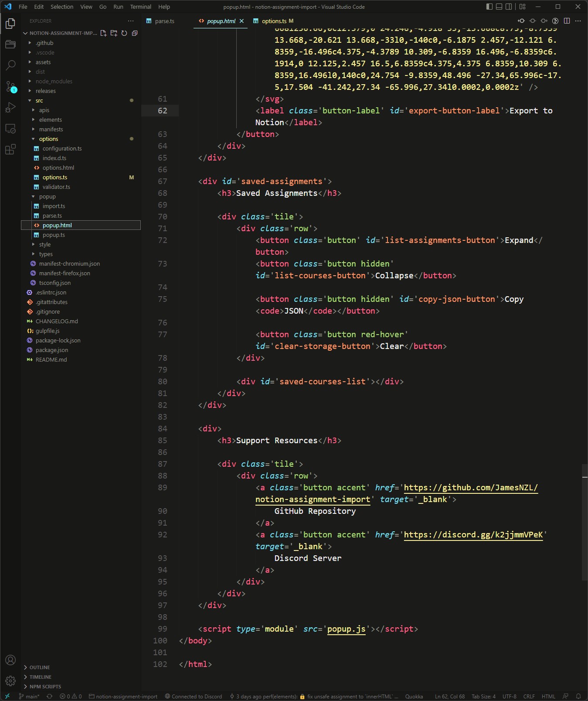Open the Manage gear icon
The image size is (588, 701).
pos(10,680)
